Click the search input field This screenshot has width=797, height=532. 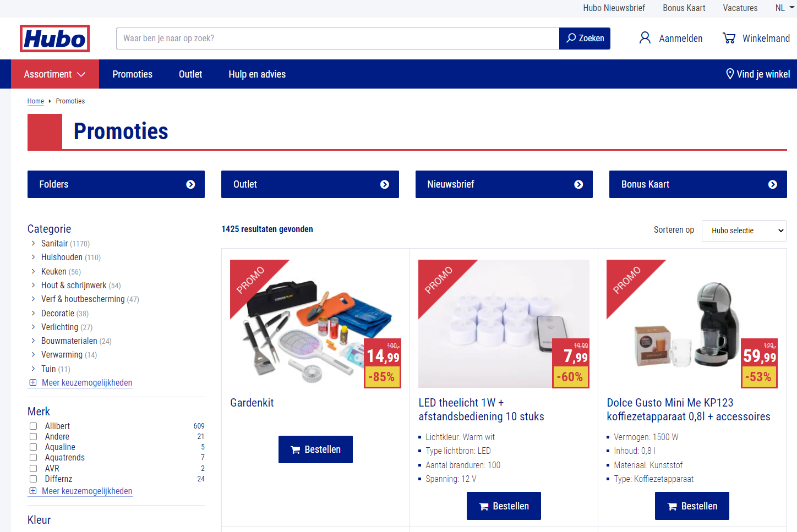click(x=337, y=39)
